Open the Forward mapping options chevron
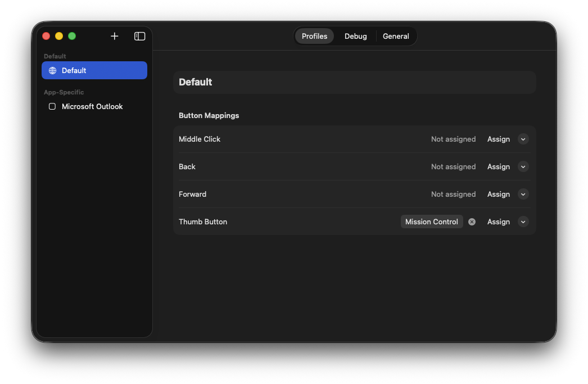 (523, 194)
